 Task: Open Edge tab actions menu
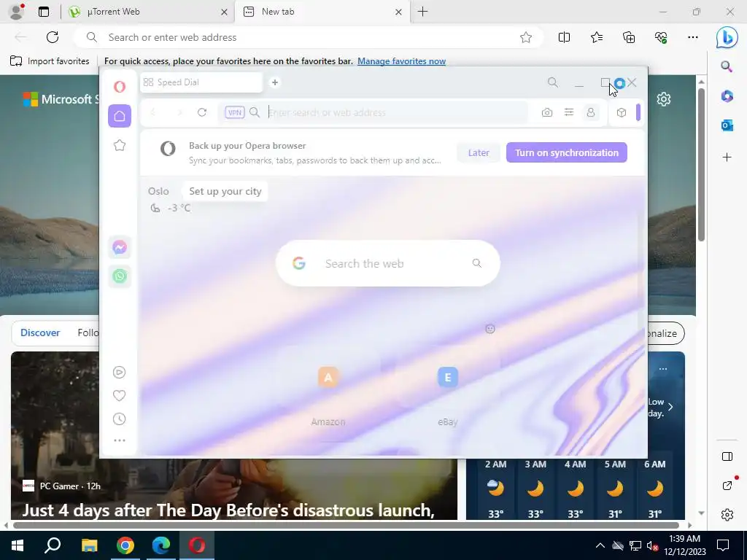pos(43,12)
